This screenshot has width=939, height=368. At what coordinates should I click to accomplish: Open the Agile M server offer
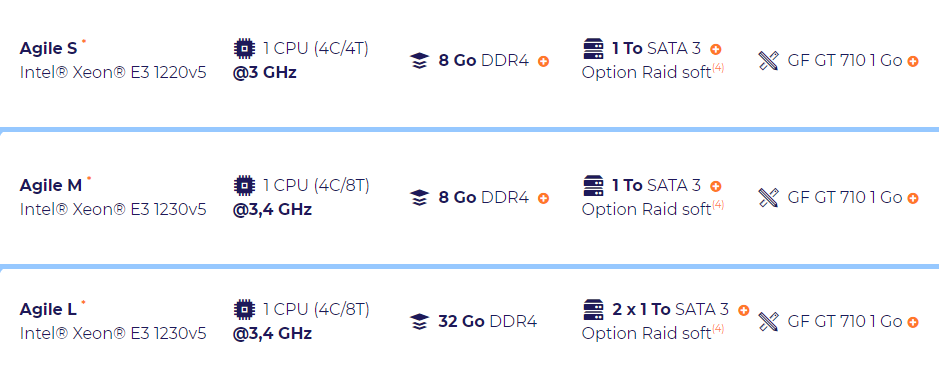click(51, 185)
